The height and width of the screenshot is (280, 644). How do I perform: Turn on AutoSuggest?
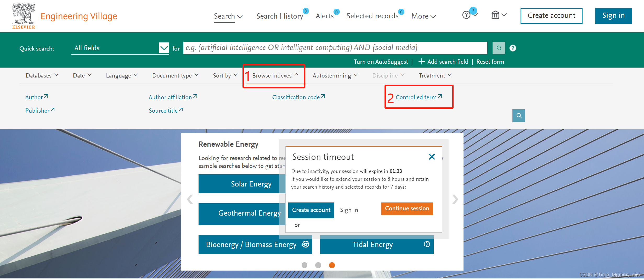pos(381,62)
